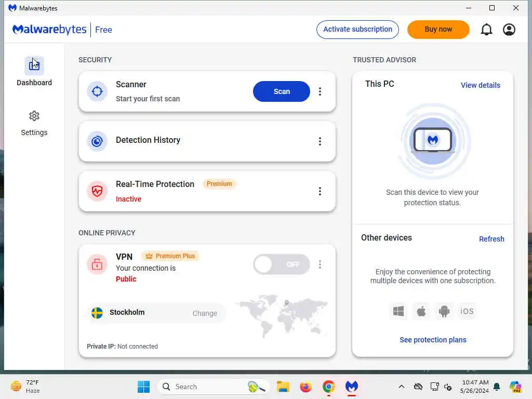Open Chrome from the taskbar
Screen dimensions: 532x399
(x=328, y=387)
